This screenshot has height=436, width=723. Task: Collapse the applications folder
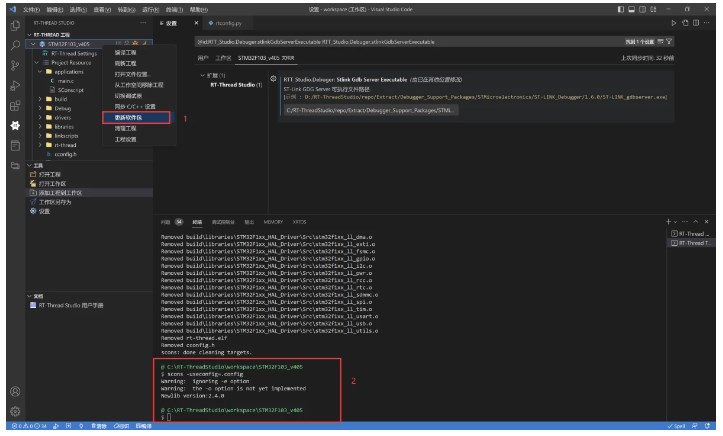pos(40,71)
